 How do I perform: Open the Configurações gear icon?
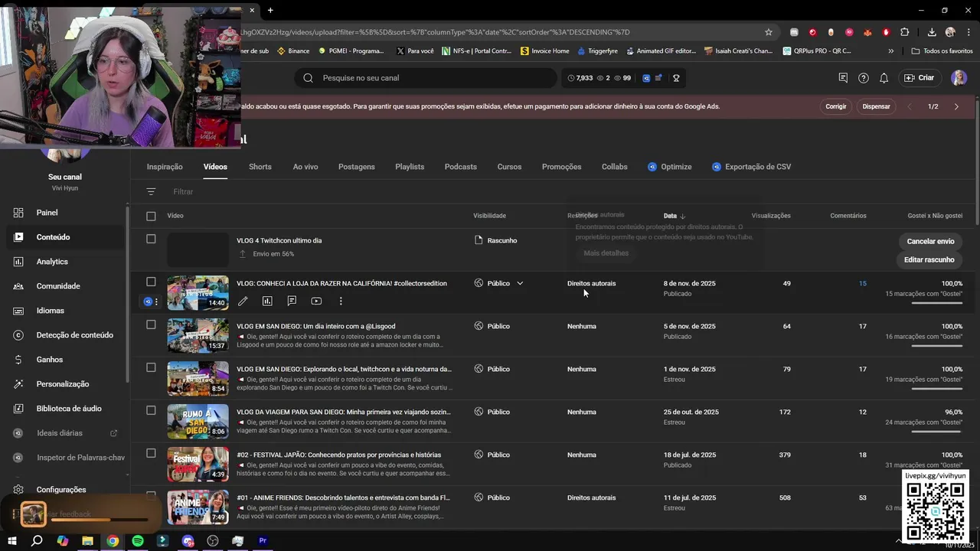[18, 490]
